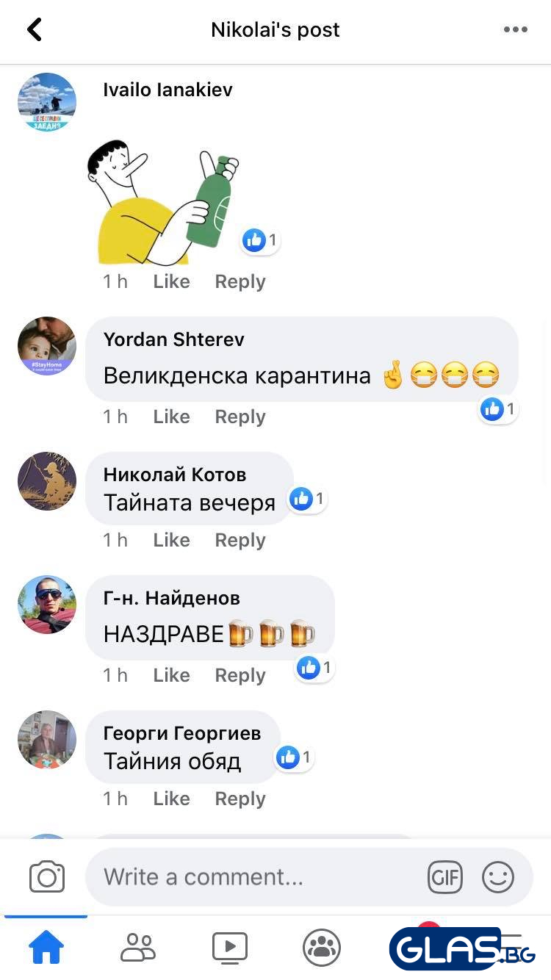Open the GIF picker
The height and width of the screenshot is (980, 551).
pos(444,877)
